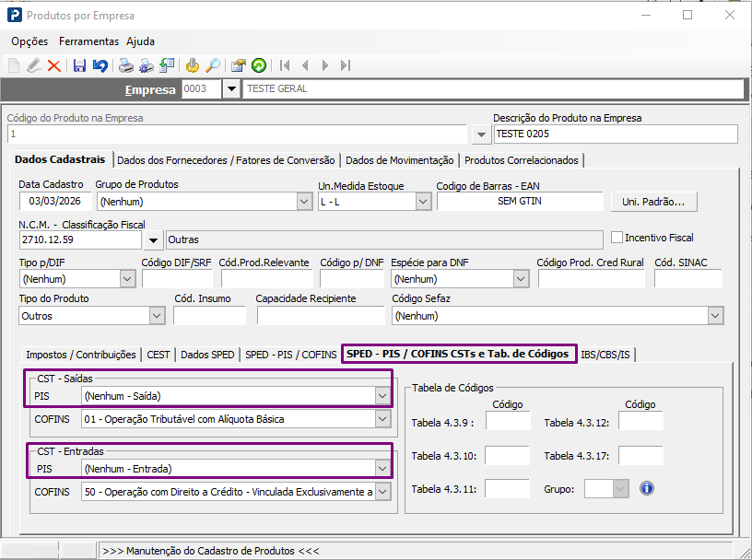Click the Descrição do Produto na Empresa field

tap(616, 134)
